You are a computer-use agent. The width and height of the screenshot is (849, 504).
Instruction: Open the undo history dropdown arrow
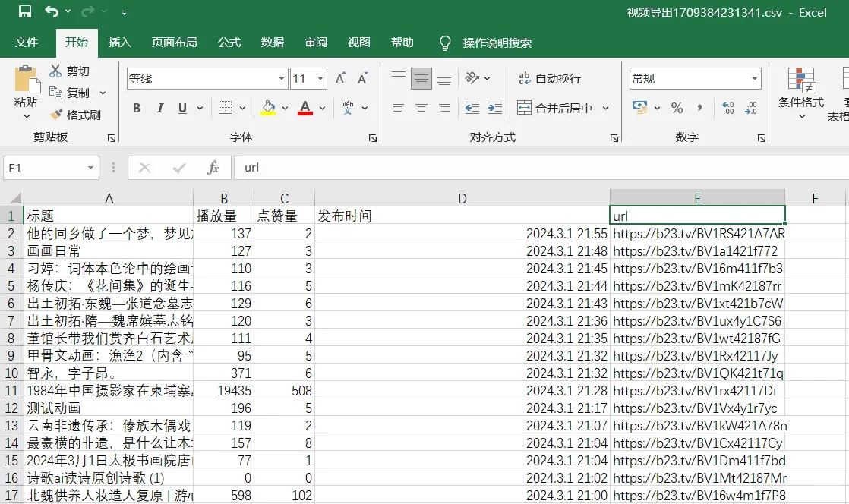(68, 11)
